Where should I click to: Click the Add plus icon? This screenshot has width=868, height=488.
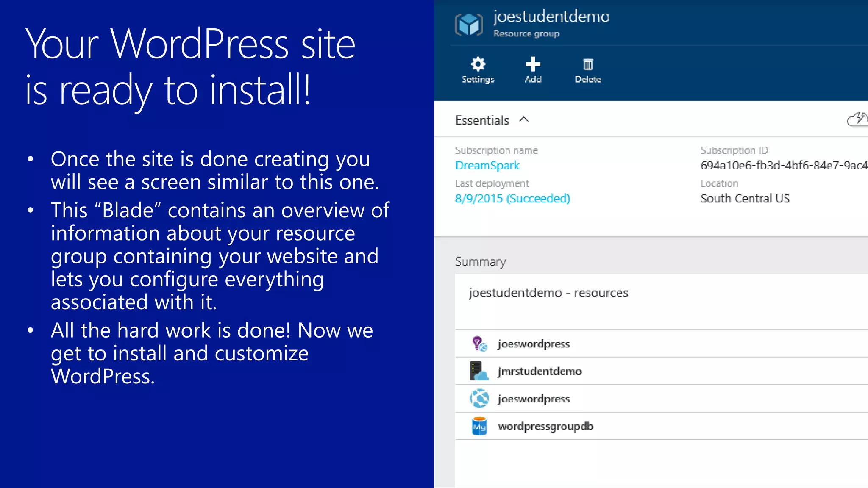[533, 64]
